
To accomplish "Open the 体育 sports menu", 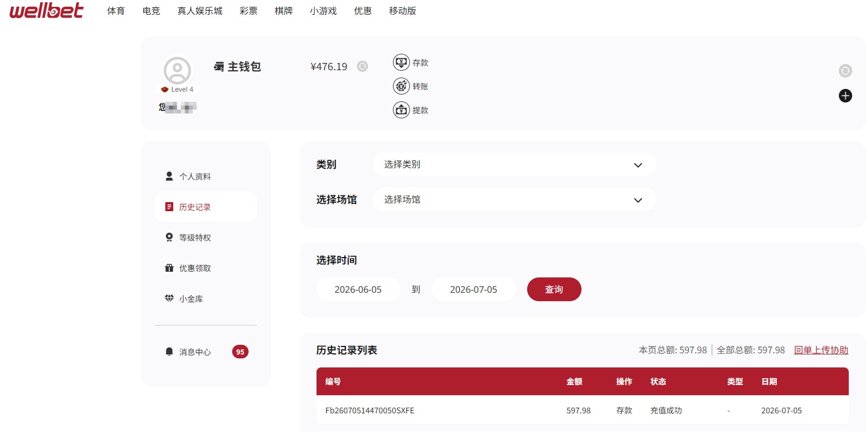I will pos(116,11).
